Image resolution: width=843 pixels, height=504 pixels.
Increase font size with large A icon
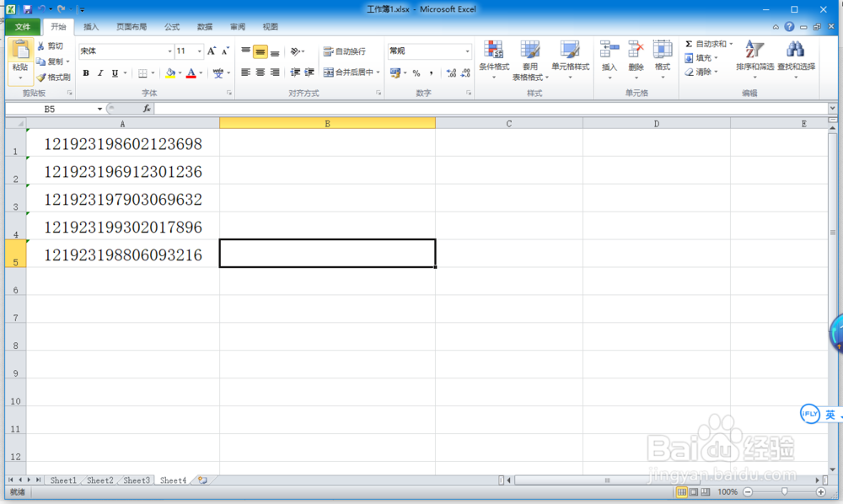[x=212, y=51]
